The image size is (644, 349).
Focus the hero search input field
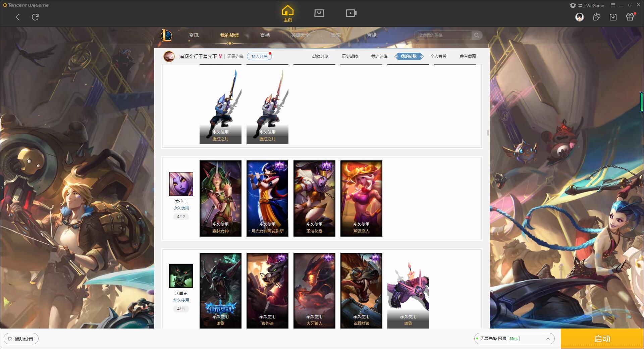pos(443,35)
